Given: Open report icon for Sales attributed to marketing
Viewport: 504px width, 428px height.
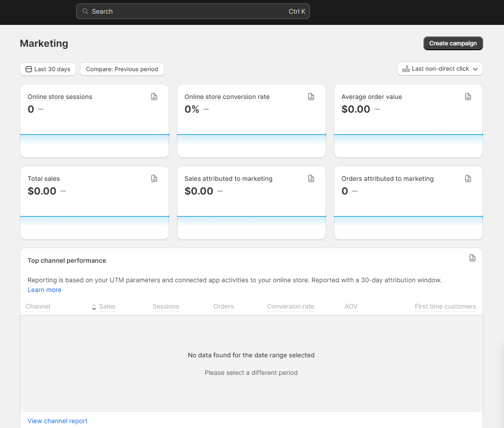Looking at the screenshot, I should click(x=311, y=178).
